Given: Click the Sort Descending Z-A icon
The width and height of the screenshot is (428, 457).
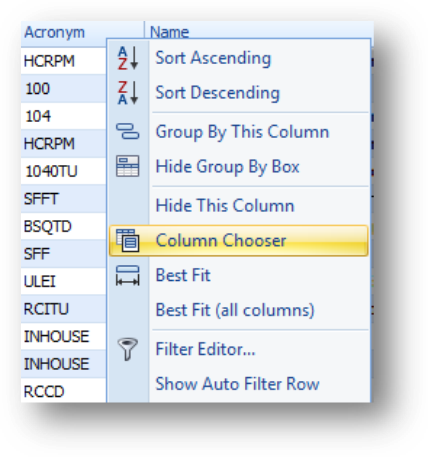Looking at the screenshot, I should point(128,92).
